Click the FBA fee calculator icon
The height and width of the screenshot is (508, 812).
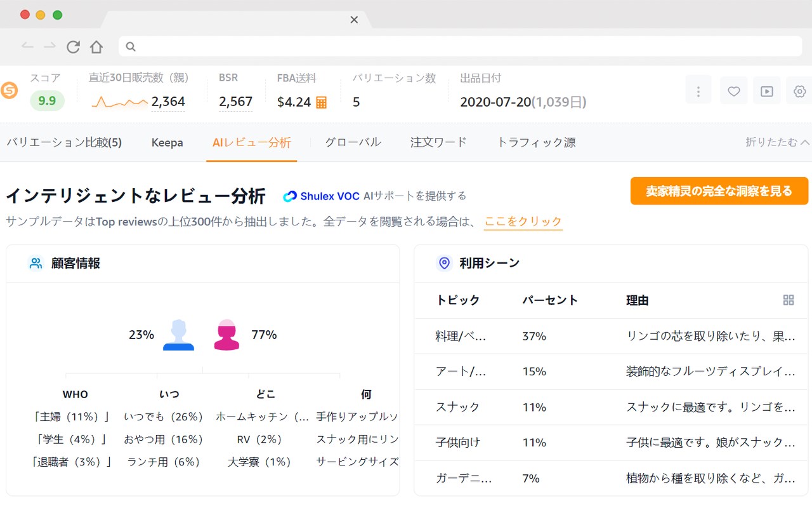point(322,102)
